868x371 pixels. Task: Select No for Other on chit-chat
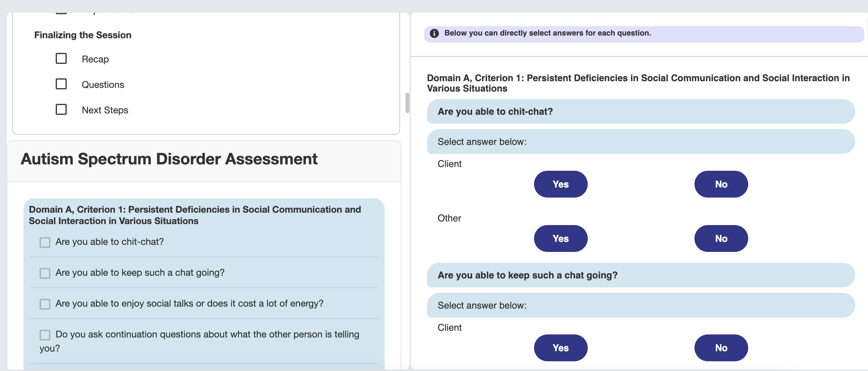[721, 238]
